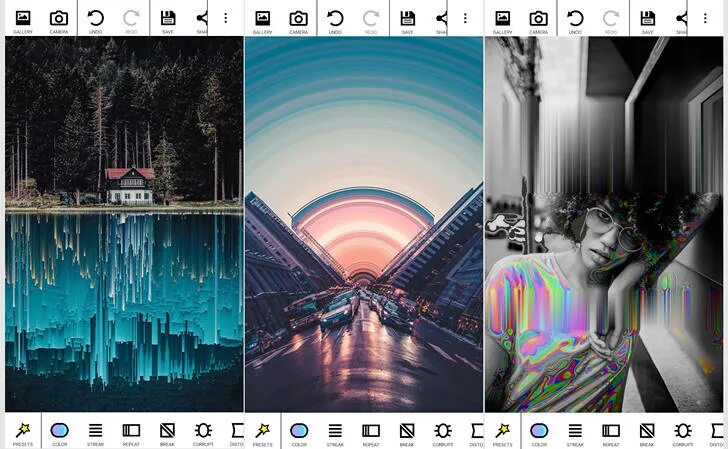Select Distort effect on forest cabin screen
The height and width of the screenshot is (449, 728).
coord(237,434)
